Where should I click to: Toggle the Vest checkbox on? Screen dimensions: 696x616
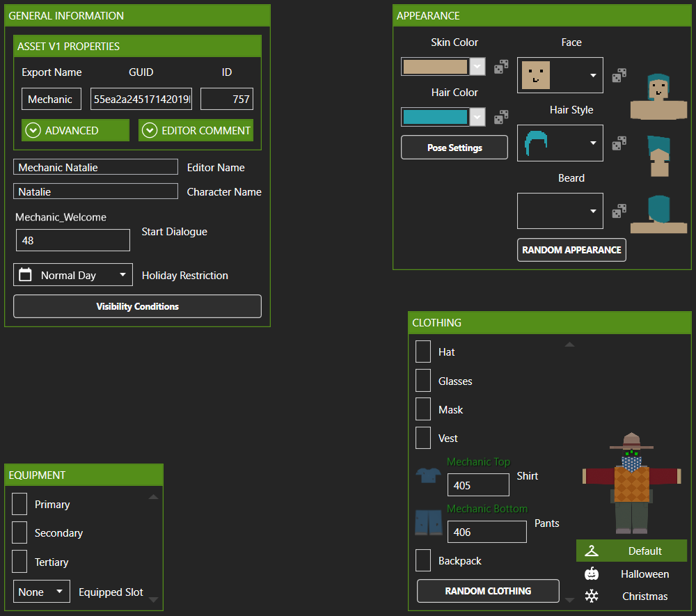(423, 438)
